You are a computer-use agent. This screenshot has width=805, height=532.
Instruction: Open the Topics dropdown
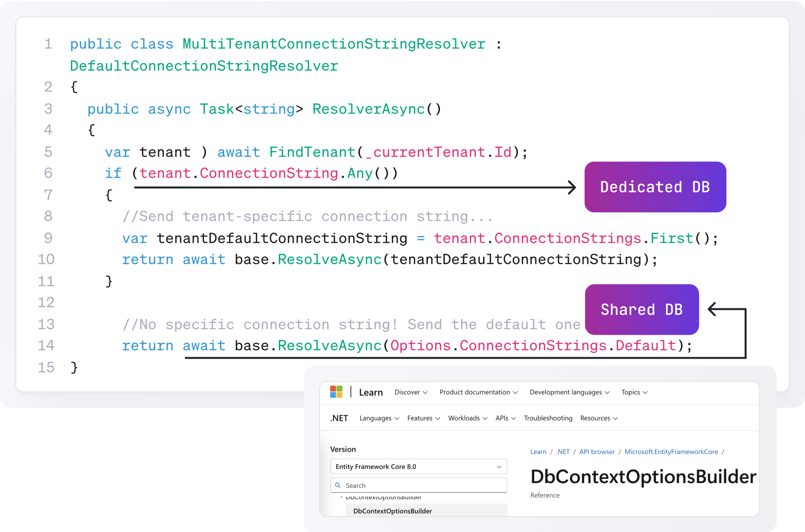[634, 392]
